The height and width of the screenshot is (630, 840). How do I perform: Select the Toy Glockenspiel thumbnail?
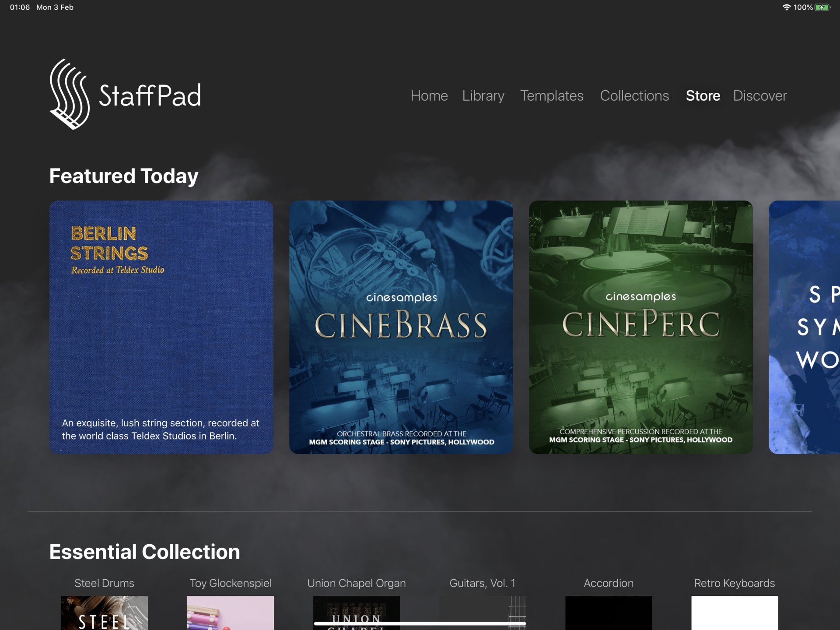pos(230,612)
